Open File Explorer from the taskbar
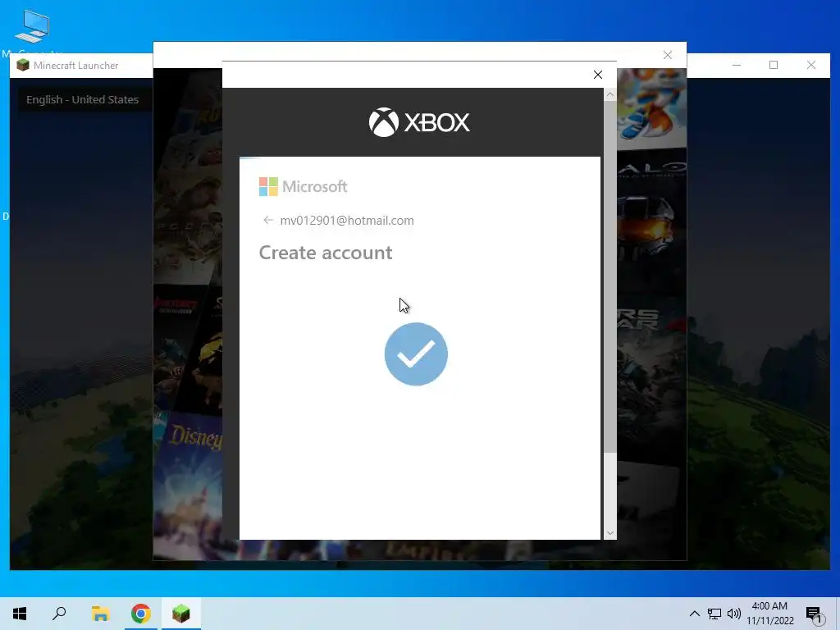This screenshot has width=840, height=630. 100,614
